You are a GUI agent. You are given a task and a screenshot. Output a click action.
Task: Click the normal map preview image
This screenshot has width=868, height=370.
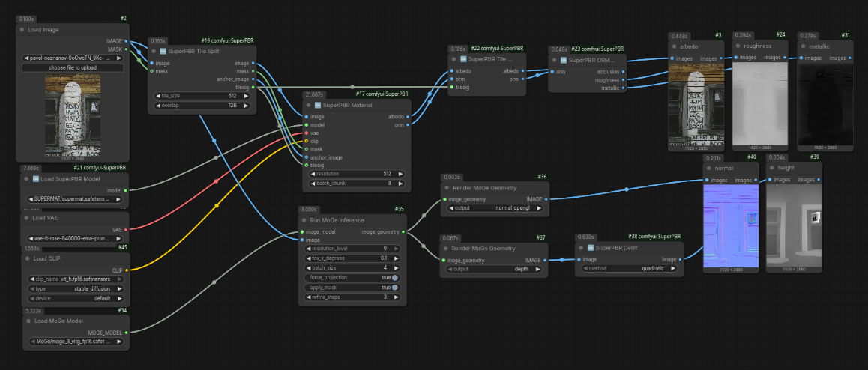(731, 225)
